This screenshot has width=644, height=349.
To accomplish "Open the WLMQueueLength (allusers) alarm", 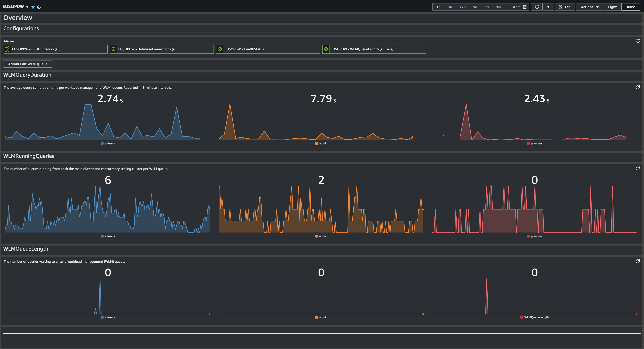I will click(374, 49).
